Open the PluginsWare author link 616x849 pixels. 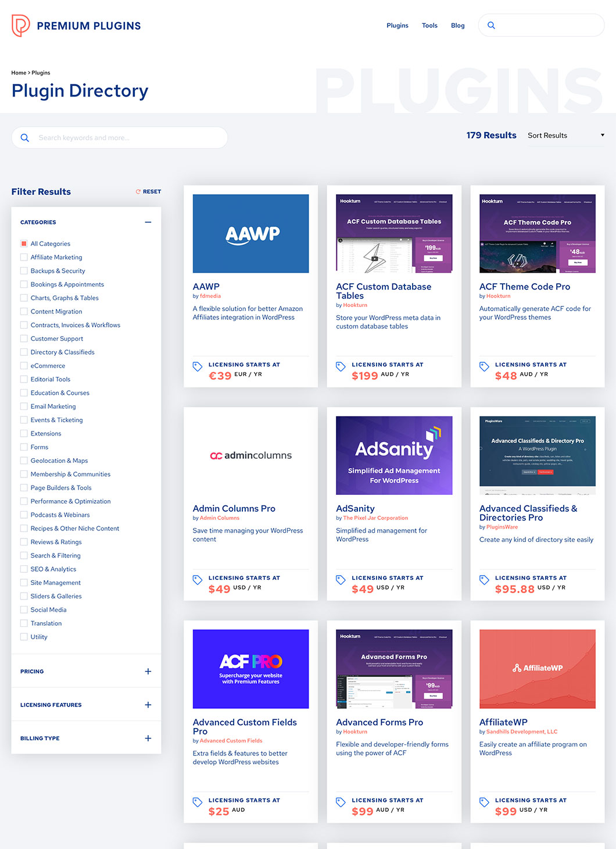point(502,527)
